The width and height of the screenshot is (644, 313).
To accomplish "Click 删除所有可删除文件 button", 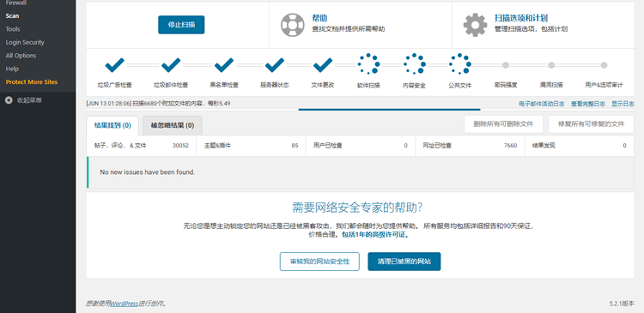I will [x=503, y=123].
